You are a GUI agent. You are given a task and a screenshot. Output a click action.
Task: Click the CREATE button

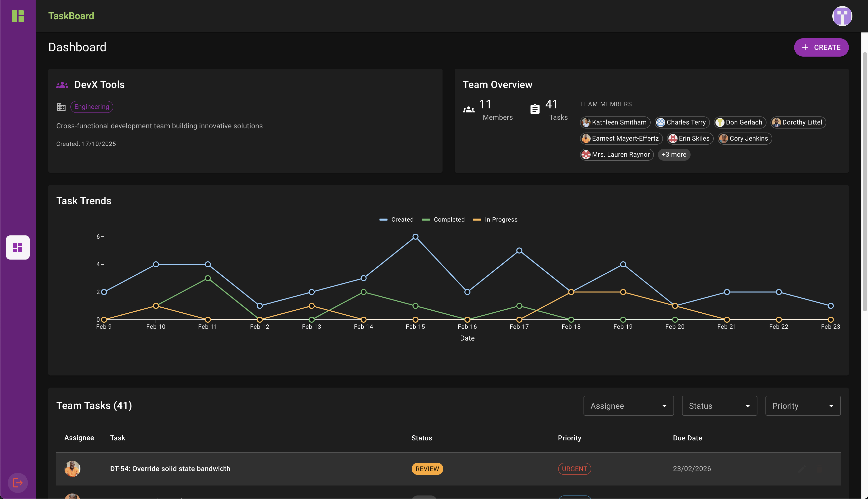click(821, 47)
